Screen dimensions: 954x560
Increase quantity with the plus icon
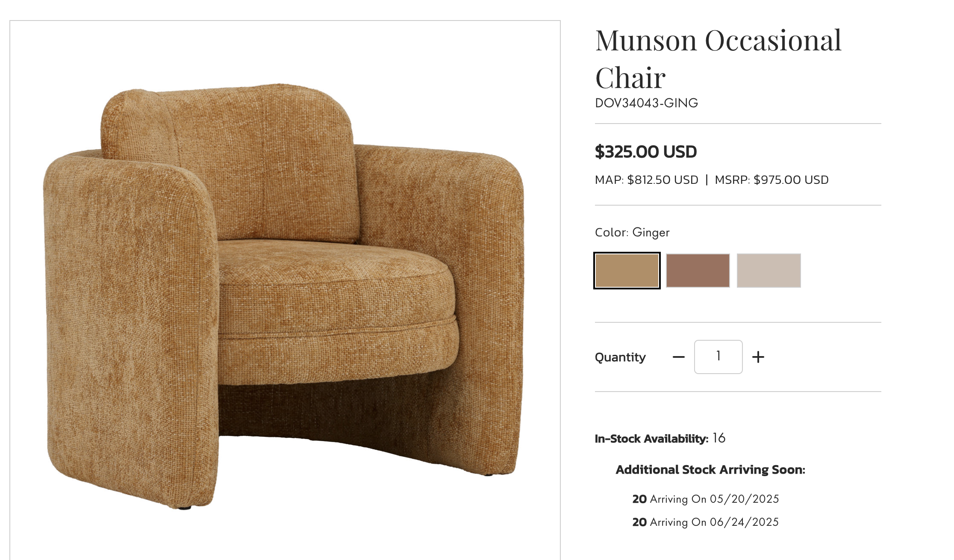click(x=758, y=357)
